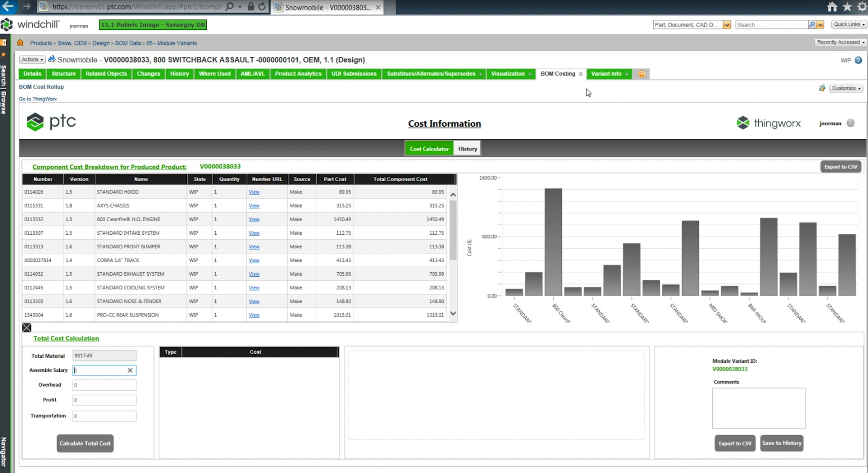The width and height of the screenshot is (868, 473).
Task: Switch to the History toggle in Cost Information
Action: [x=467, y=149]
